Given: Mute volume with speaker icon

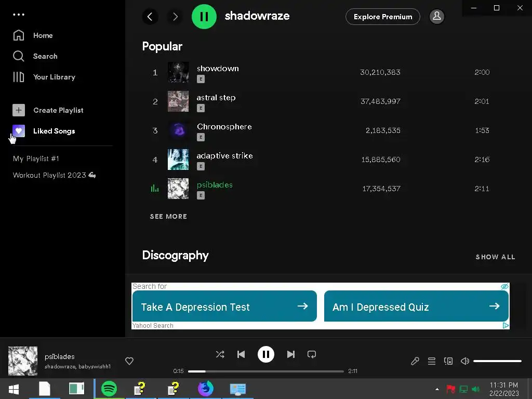Looking at the screenshot, I should (465, 361).
